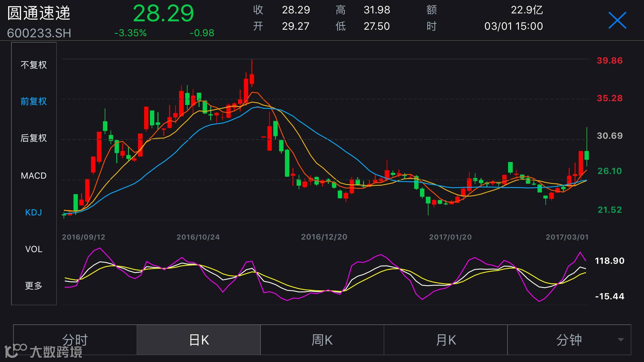This screenshot has height=362, width=644.
Task: Tap the latest green candlestick on 2017/03/01
Action: point(587,155)
